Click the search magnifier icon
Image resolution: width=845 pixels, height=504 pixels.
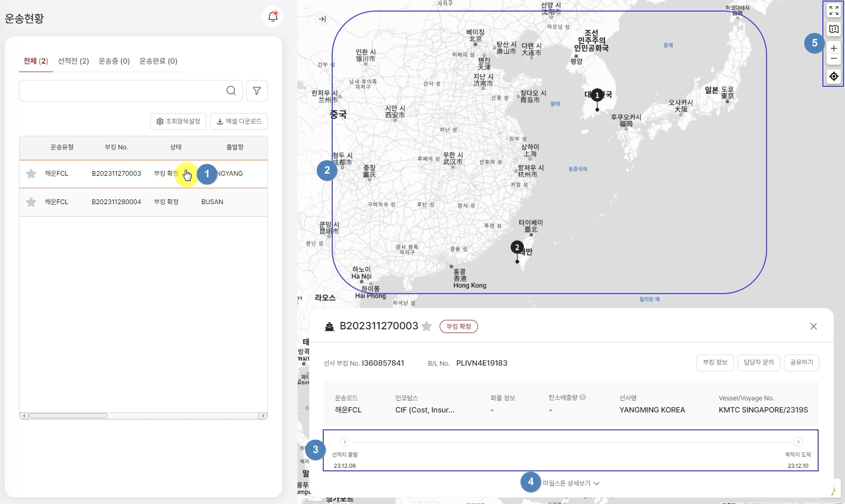click(231, 90)
